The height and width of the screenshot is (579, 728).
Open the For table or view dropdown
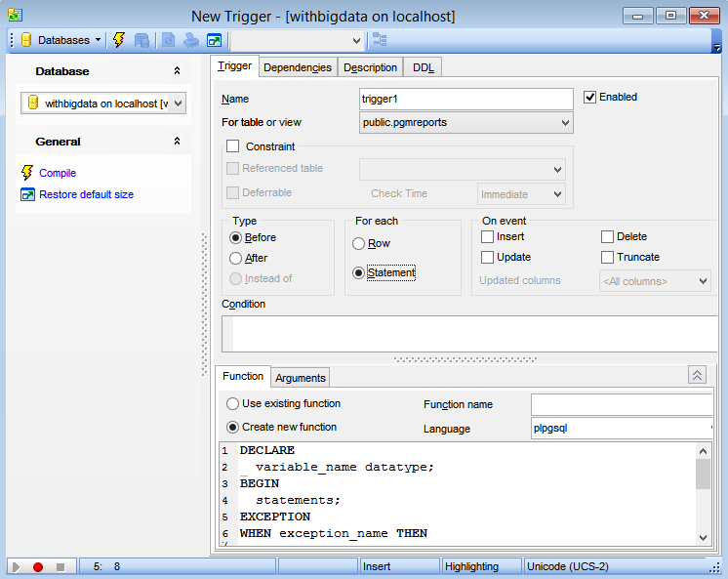tap(565, 123)
